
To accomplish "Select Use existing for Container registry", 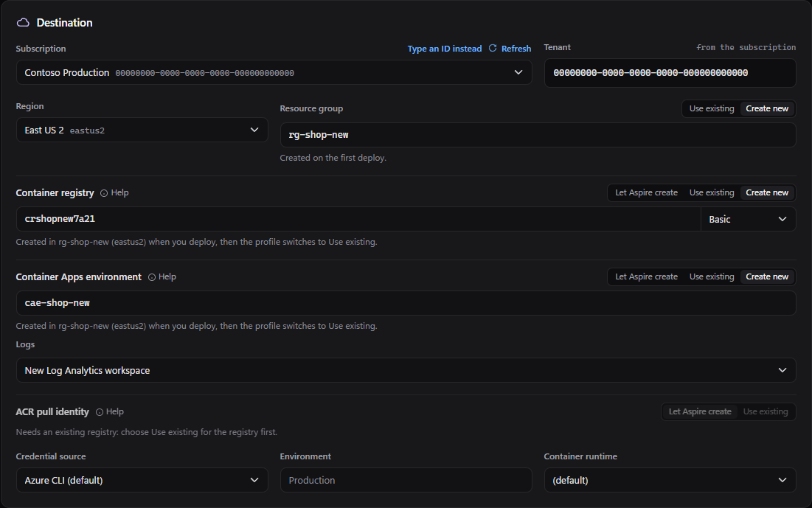I will point(712,192).
